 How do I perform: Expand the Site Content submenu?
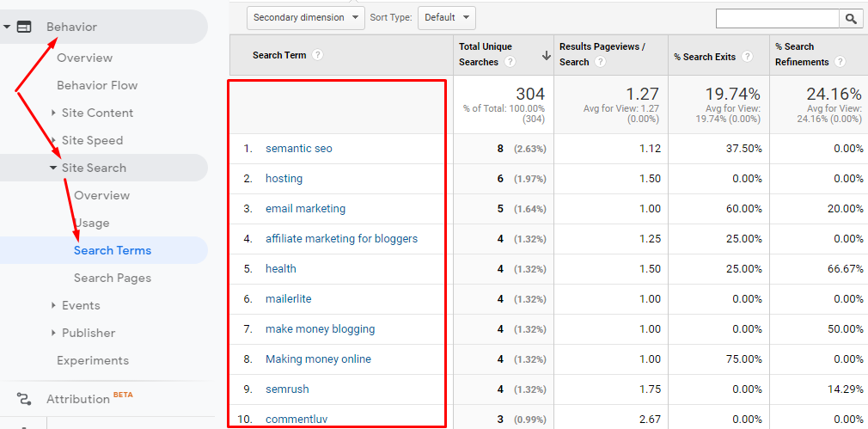[x=53, y=113]
